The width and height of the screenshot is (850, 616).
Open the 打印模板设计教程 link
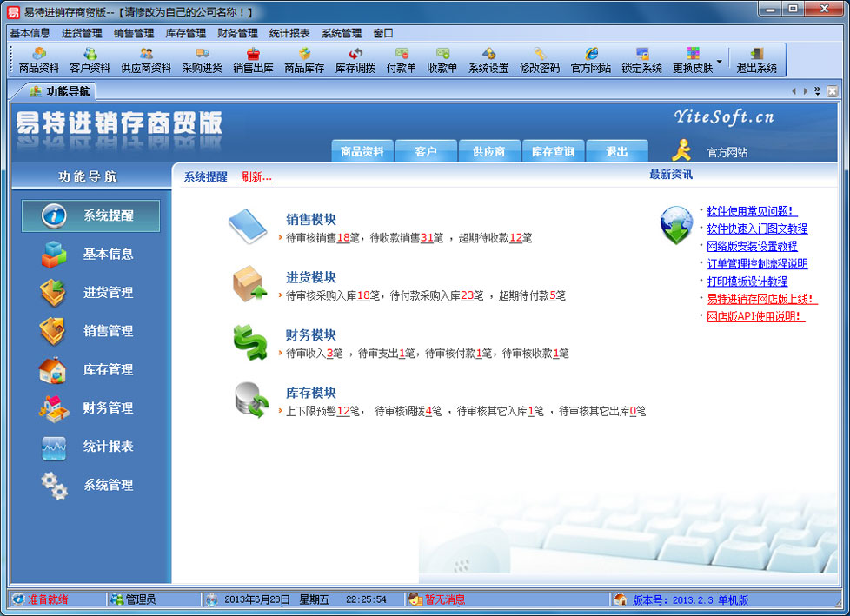point(747,282)
